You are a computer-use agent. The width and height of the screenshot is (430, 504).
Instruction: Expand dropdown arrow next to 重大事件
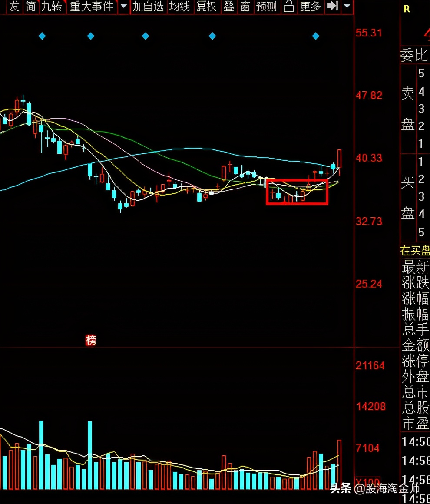pos(124,7)
